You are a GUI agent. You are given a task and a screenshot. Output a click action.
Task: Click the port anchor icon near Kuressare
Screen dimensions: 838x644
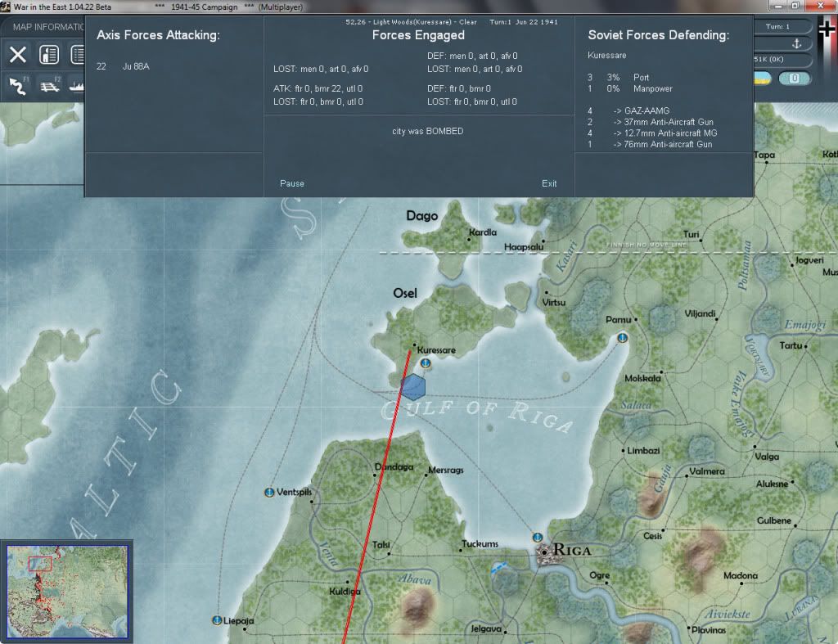426,363
